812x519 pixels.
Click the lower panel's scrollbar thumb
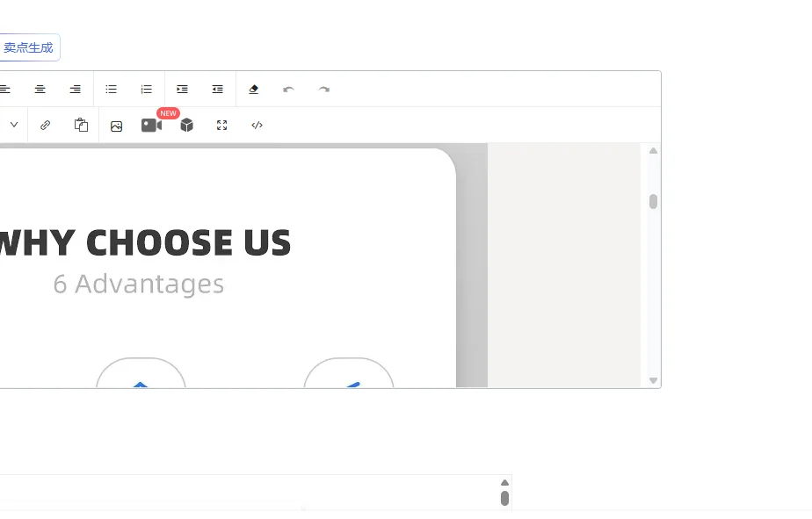(x=505, y=498)
